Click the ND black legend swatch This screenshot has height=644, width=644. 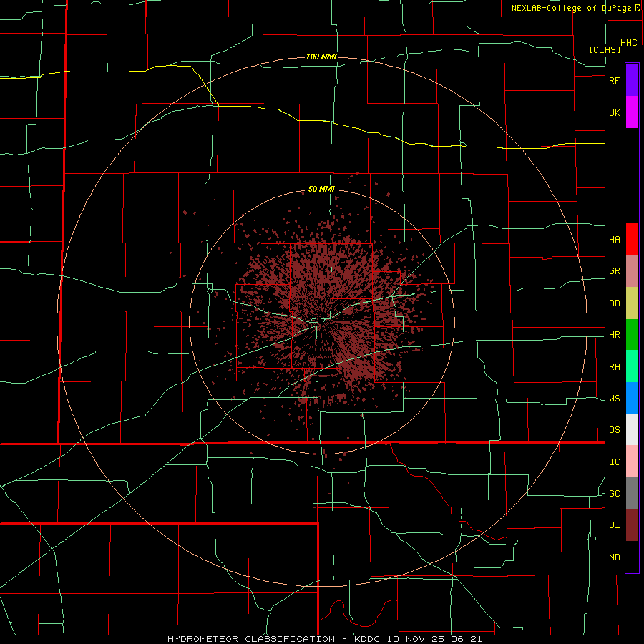(x=632, y=557)
